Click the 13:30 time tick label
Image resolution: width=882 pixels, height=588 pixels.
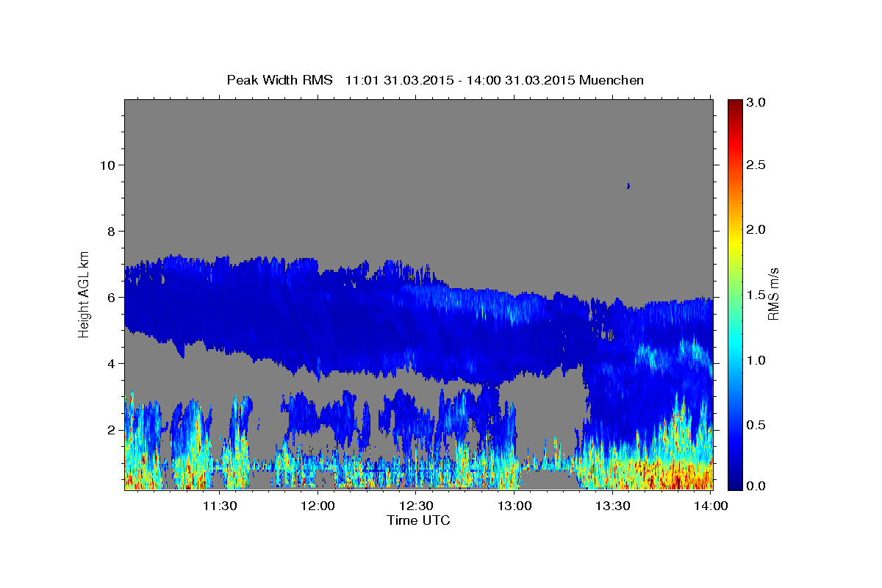613,506
